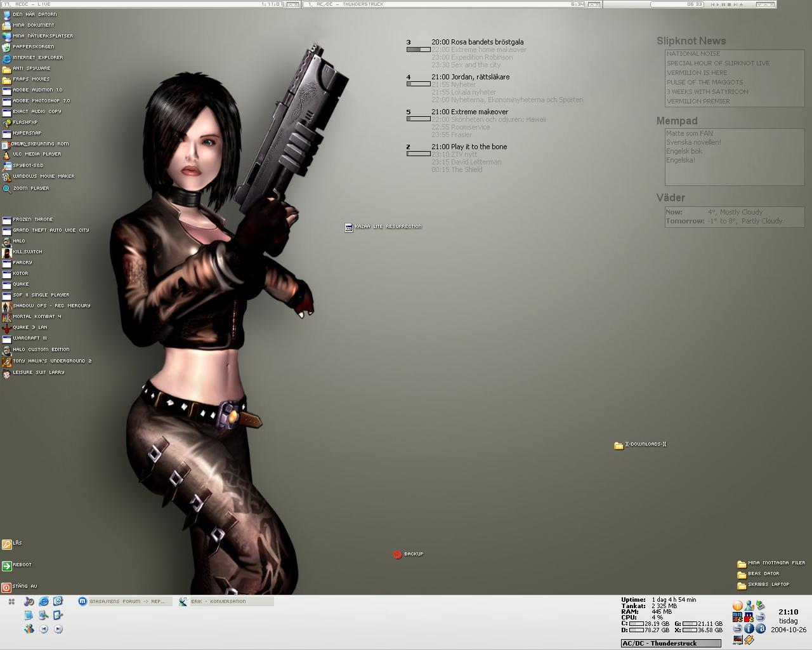This screenshot has width=812, height=650.
Task: Open the Skribbs laptop folder
Action: (x=763, y=585)
